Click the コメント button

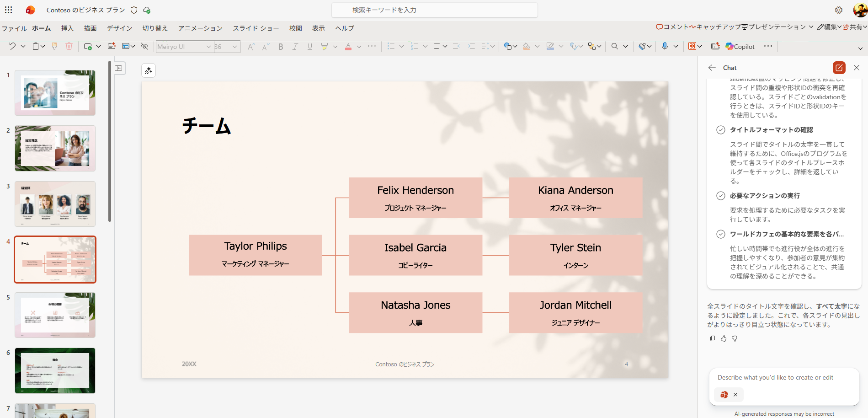(x=672, y=27)
